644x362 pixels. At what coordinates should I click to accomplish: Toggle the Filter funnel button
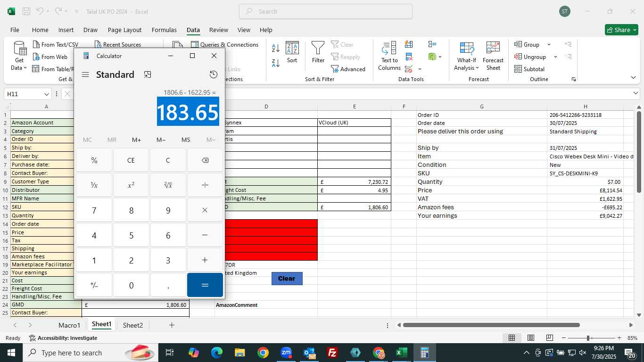pyautogui.click(x=318, y=52)
